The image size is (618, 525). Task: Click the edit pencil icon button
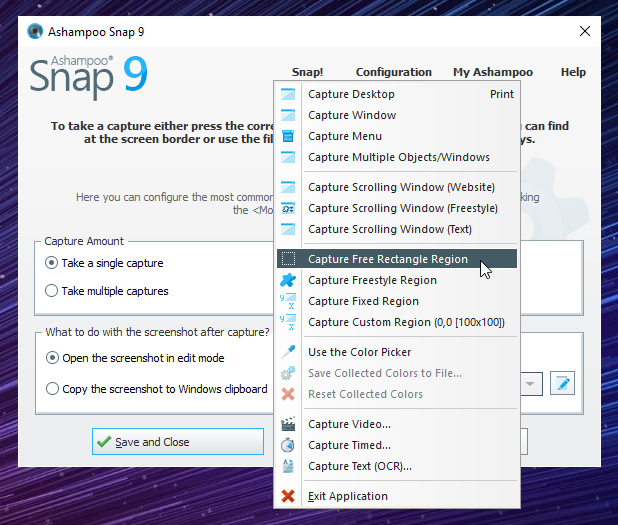(x=562, y=383)
